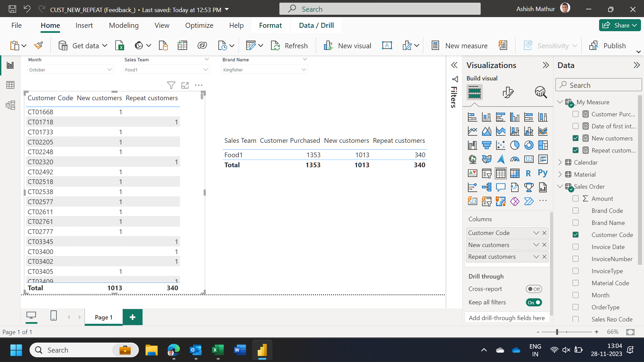Click the Share button
644x362 pixels.
pyautogui.click(x=620, y=25)
